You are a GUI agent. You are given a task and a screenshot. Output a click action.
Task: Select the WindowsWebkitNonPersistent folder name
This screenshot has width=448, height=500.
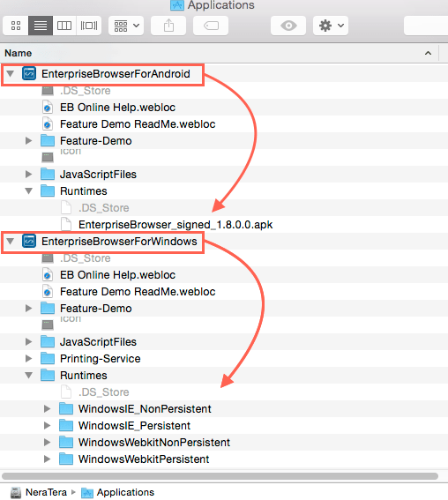point(154,443)
